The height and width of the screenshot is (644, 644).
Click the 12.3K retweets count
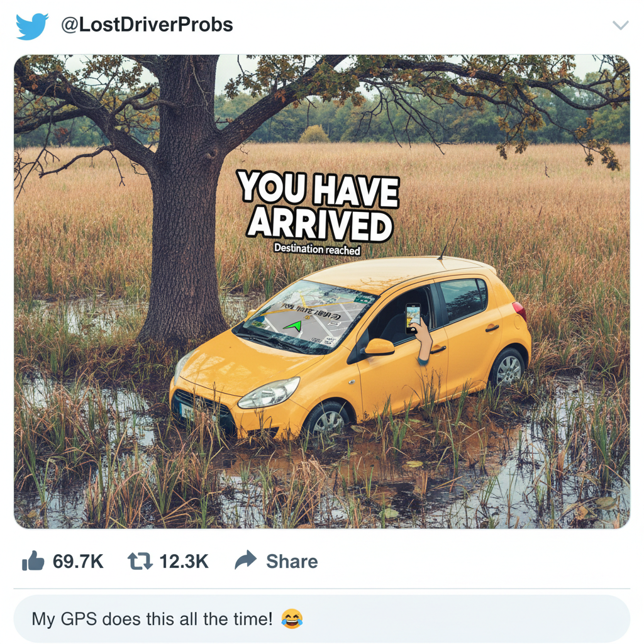(x=184, y=562)
